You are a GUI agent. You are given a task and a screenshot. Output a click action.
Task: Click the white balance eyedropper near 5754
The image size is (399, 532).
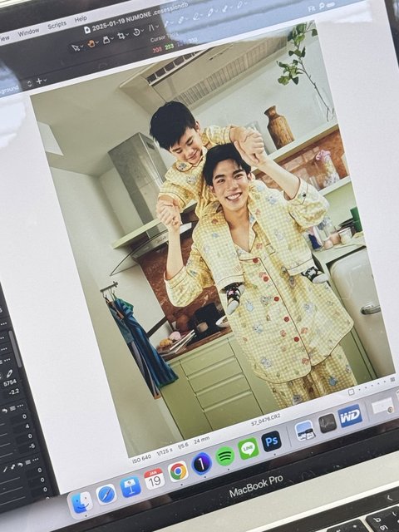(10, 373)
